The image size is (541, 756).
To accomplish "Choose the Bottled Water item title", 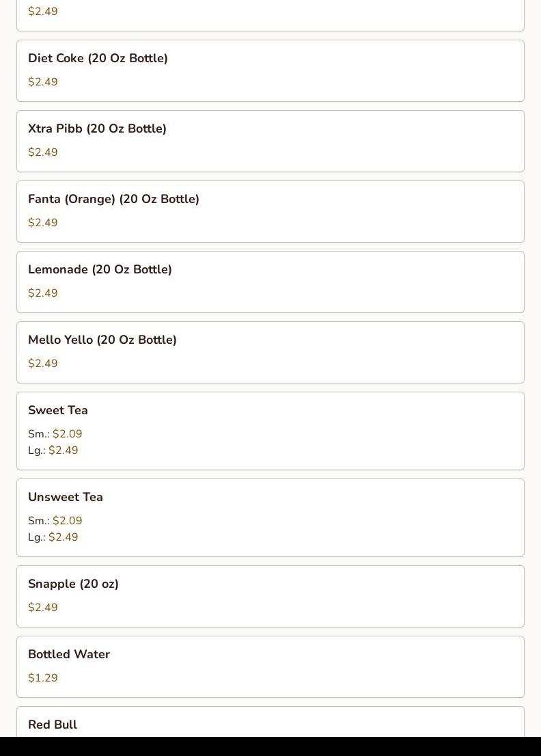I will click(69, 655).
